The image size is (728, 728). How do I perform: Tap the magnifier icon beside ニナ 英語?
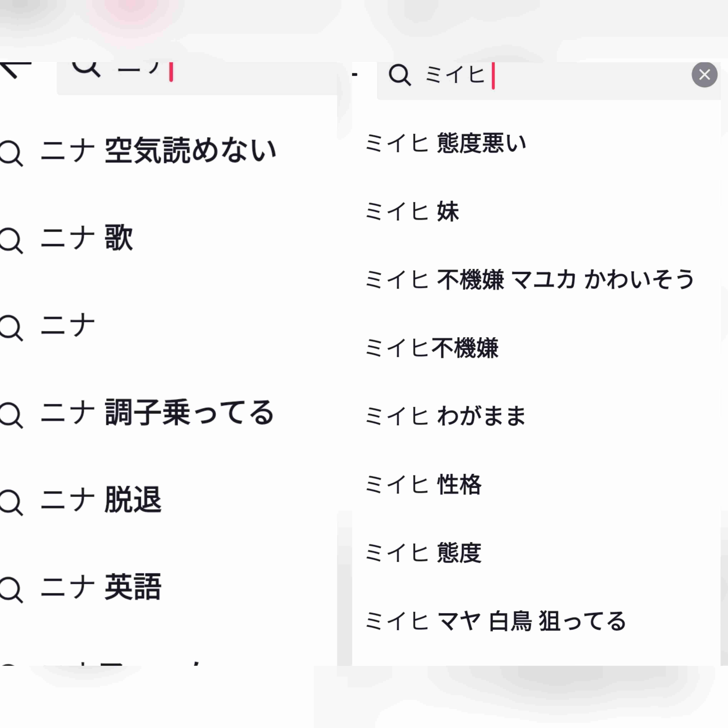pos(11,590)
